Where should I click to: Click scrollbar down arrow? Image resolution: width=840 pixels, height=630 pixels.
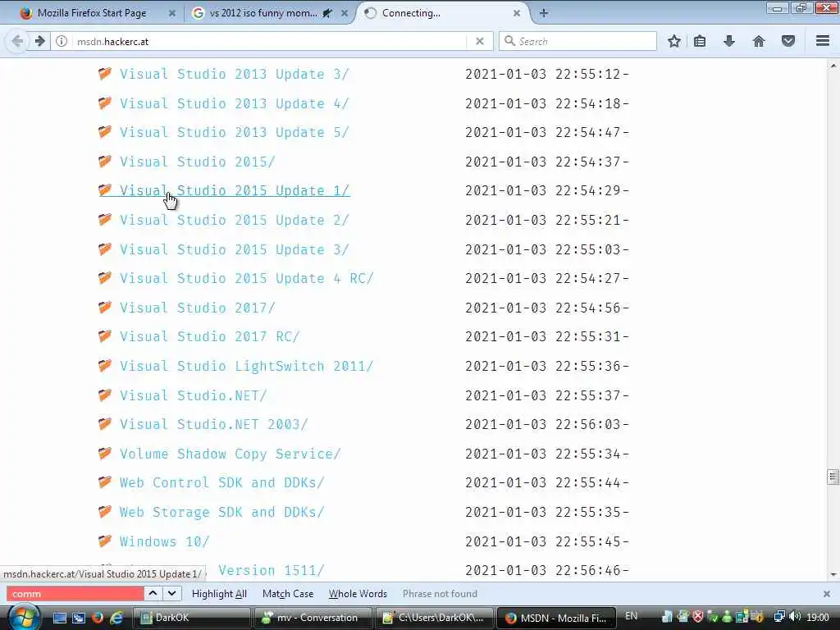833,575
